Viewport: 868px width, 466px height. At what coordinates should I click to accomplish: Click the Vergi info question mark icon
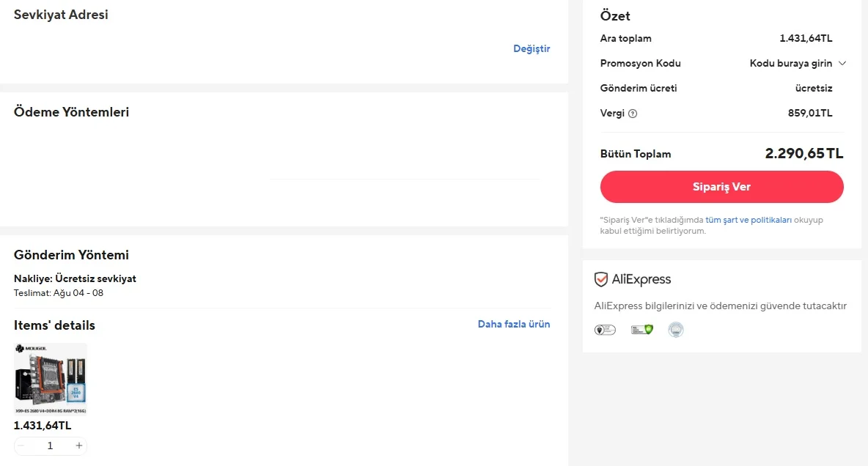point(633,114)
